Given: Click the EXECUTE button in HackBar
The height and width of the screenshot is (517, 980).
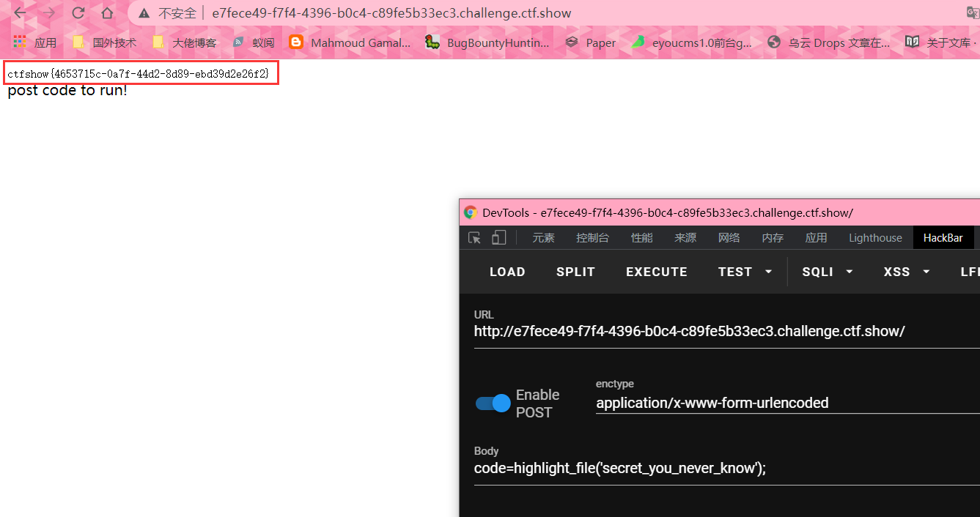Looking at the screenshot, I should [657, 272].
